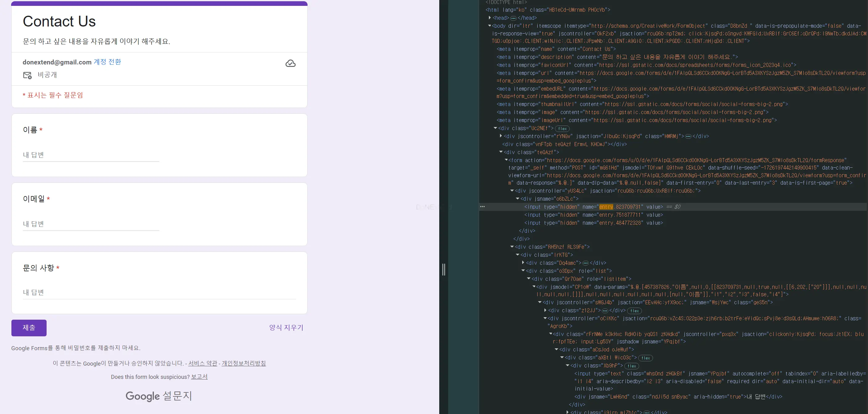Viewport: 868px width, 414px height.
Task: Select the hidden input entry.751877711 line
Action: point(593,215)
